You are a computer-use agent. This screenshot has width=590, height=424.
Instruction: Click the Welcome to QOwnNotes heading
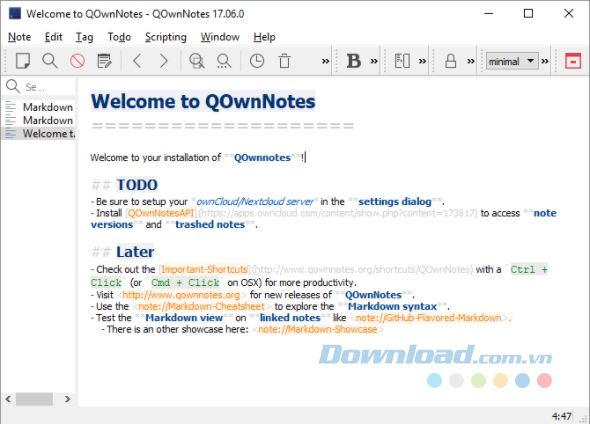[x=203, y=101]
